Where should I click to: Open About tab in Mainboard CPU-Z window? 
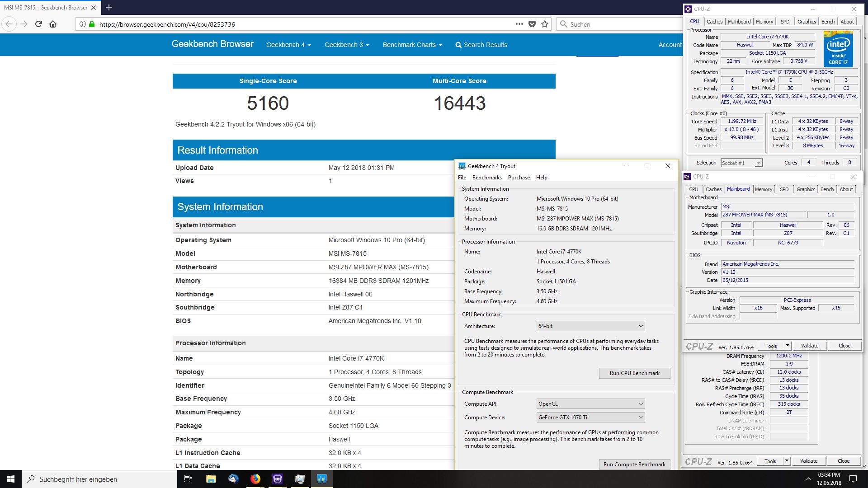pyautogui.click(x=846, y=189)
